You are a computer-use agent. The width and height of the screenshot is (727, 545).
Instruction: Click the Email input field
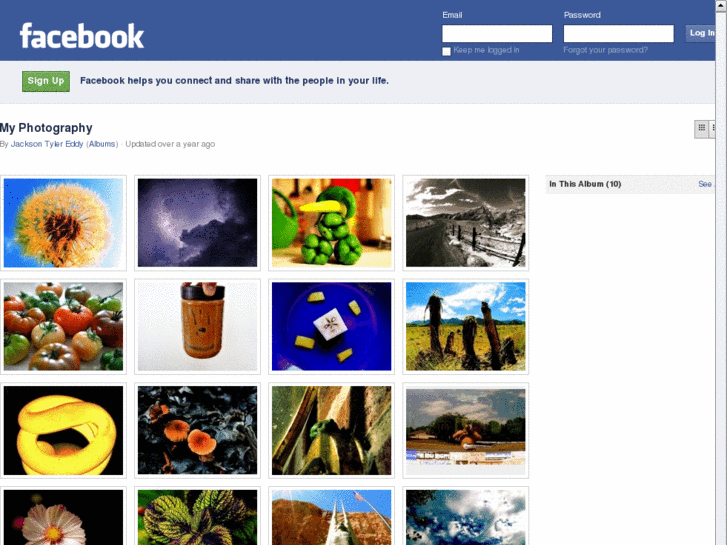(497, 33)
